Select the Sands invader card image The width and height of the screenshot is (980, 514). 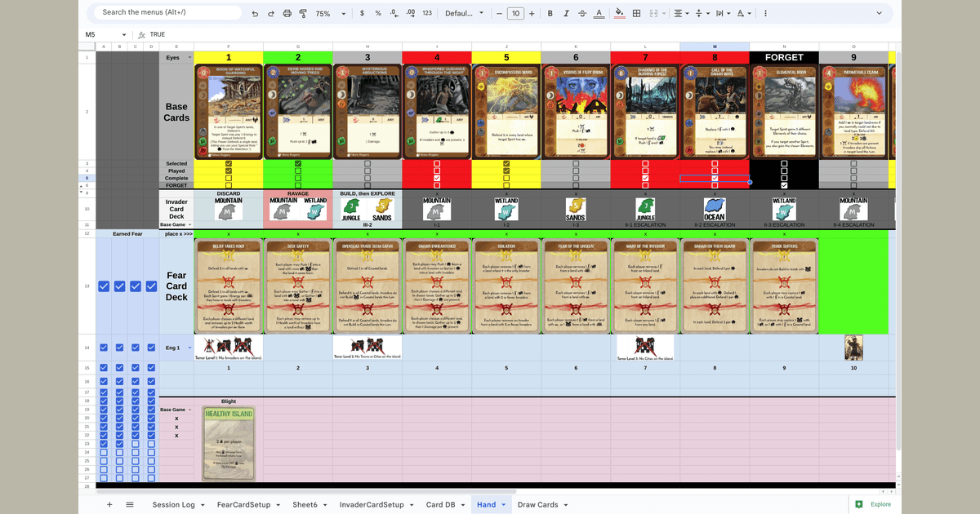pos(576,208)
